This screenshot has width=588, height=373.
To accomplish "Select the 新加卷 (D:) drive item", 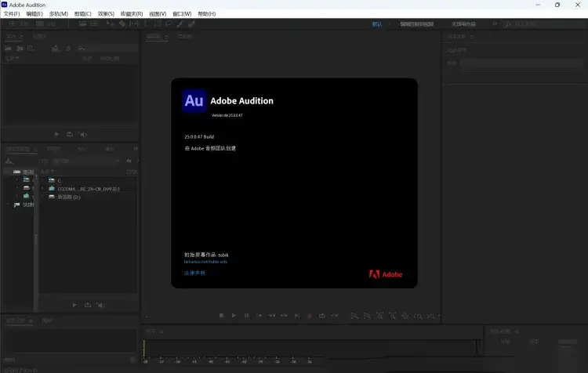I will [x=71, y=197].
